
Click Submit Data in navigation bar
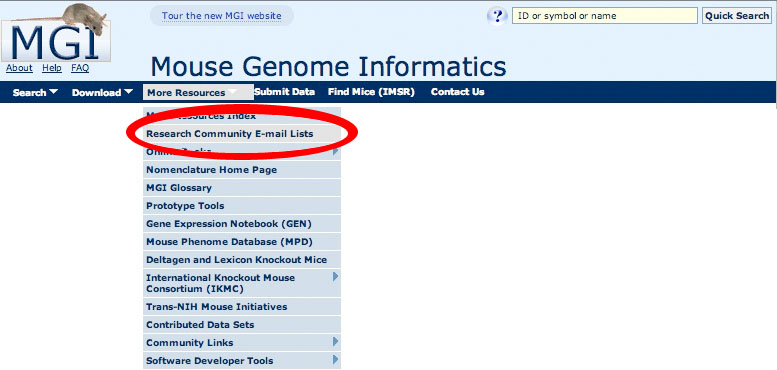(x=284, y=92)
